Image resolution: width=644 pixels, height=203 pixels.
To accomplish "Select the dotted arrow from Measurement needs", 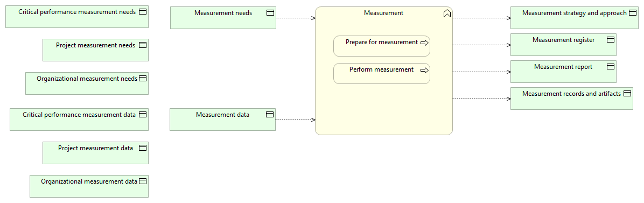I will pos(296,18).
